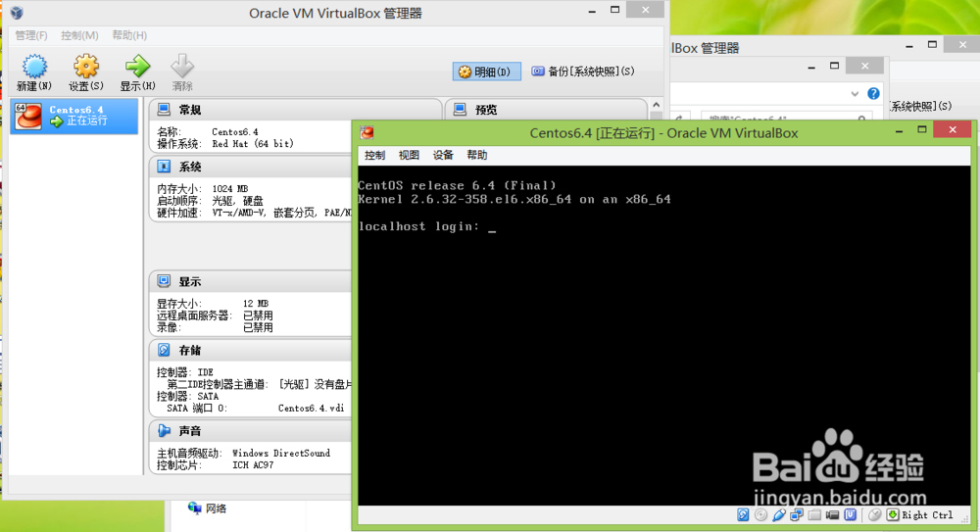
Task: Click the host key green arrow icon
Action: 893,514
